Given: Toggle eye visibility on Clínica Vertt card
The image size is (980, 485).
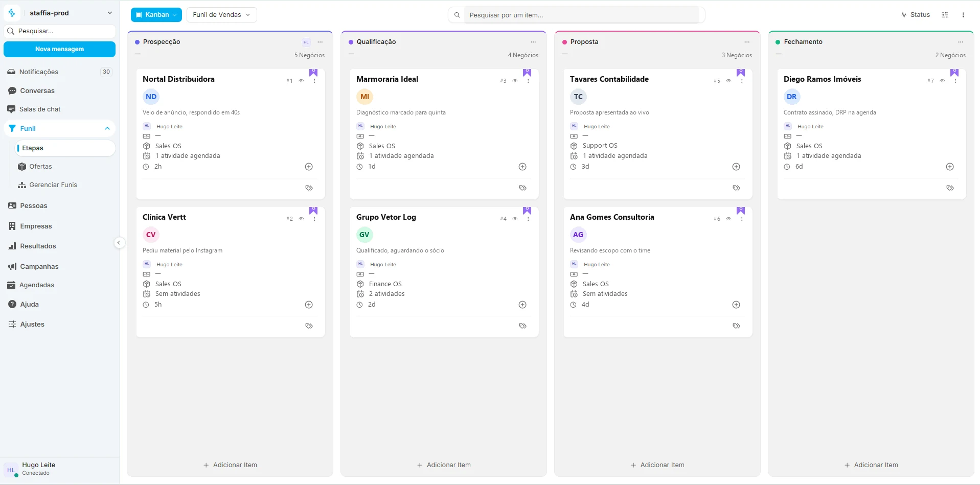Looking at the screenshot, I should (x=301, y=219).
